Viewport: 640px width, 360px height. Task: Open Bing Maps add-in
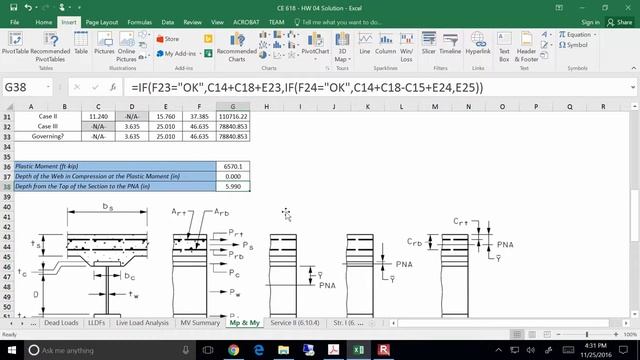(x=208, y=39)
